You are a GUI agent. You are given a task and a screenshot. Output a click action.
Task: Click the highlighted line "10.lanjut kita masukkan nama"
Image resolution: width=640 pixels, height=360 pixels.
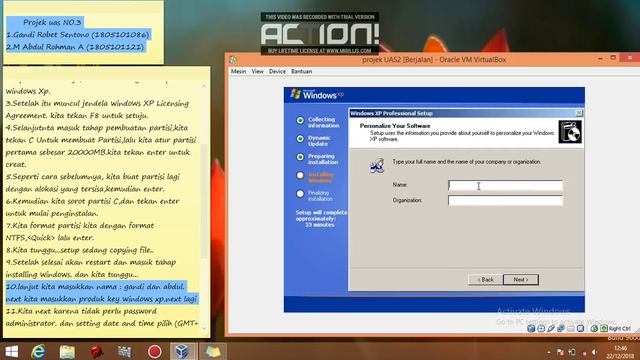pos(96,287)
